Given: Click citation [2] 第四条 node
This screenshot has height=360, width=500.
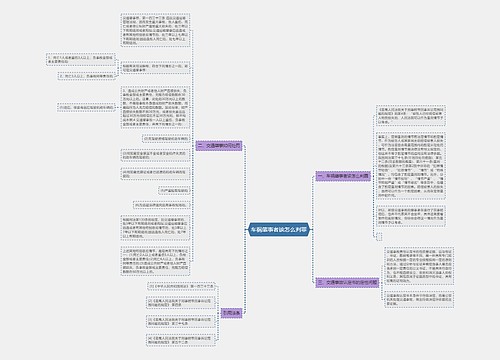Looking at the screenshot, I should 181,303.
